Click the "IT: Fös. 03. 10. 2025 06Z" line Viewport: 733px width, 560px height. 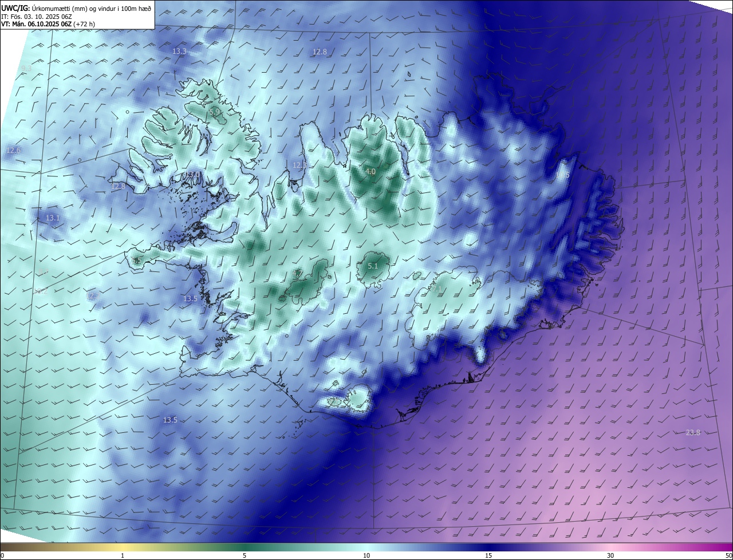(36, 17)
